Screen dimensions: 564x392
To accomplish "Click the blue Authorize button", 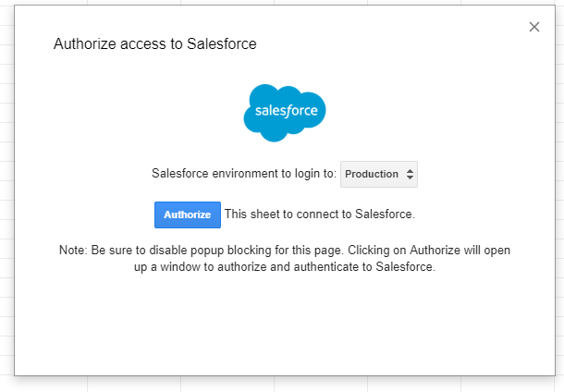I will point(188,214).
